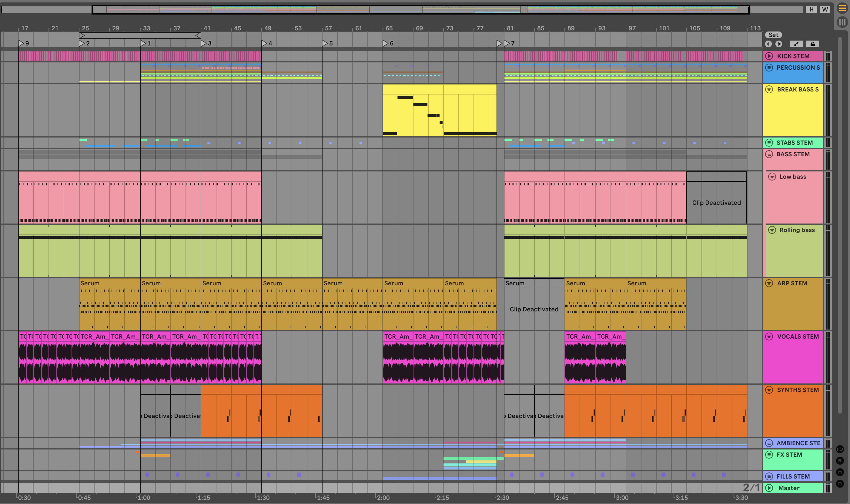Viewport: 850px width, 504px height.
Task: Toggle the track Delay D button
Action: pos(839,484)
